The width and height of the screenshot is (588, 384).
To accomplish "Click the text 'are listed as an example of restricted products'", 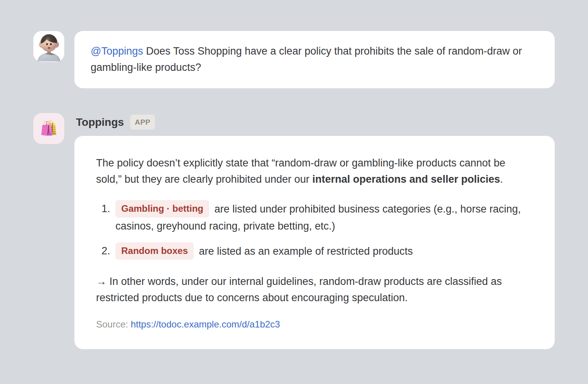I will point(306,251).
